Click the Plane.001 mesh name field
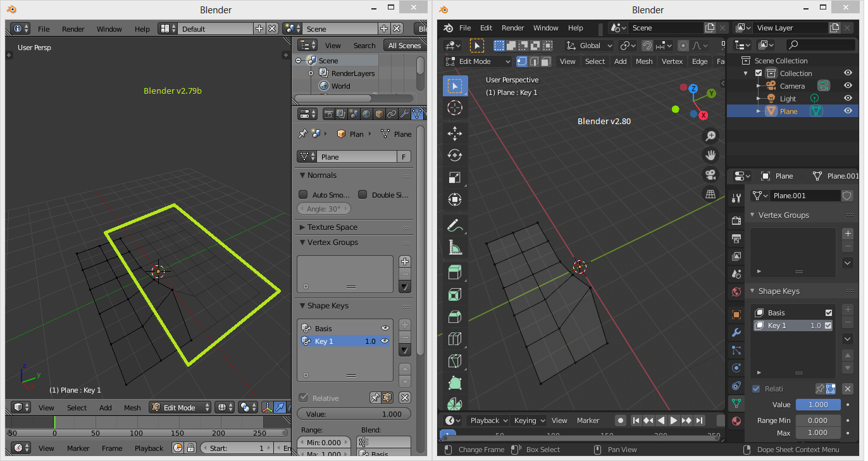Viewport: 868px width, 461px height. (x=805, y=196)
